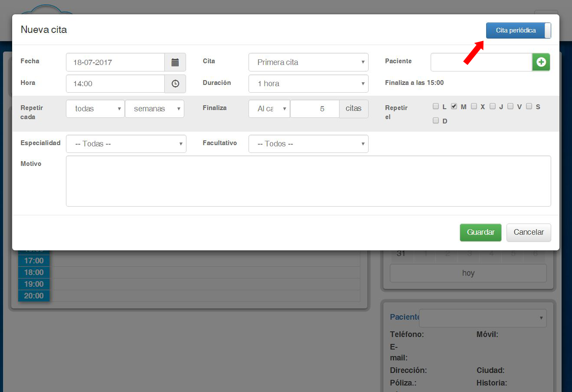This screenshot has width=572, height=392.
Task: Open the Cita type dropdown 'Primera cita'
Action: [x=308, y=62]
